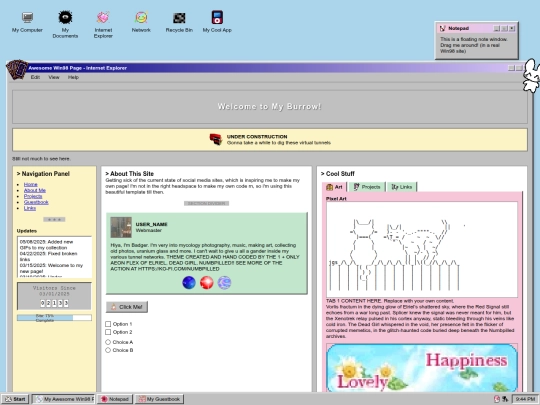Screen dimensions: 540x405
Task: Switch to the Links tab
Action: (x=402, y=187)
